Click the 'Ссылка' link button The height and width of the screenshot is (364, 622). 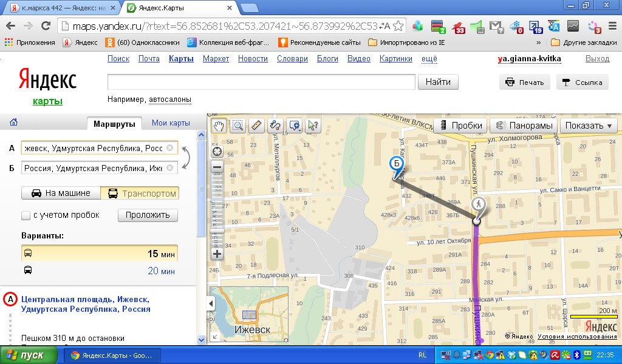tap(583, 83)
